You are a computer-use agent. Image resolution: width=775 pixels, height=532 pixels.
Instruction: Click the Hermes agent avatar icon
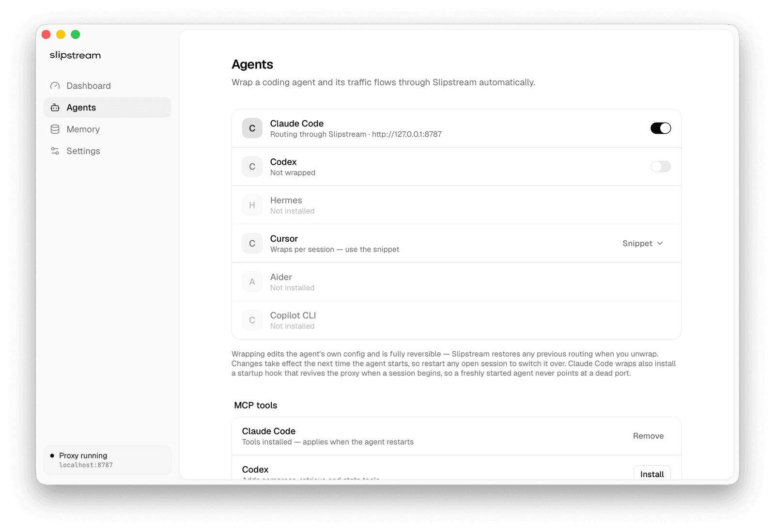point(252,205)
